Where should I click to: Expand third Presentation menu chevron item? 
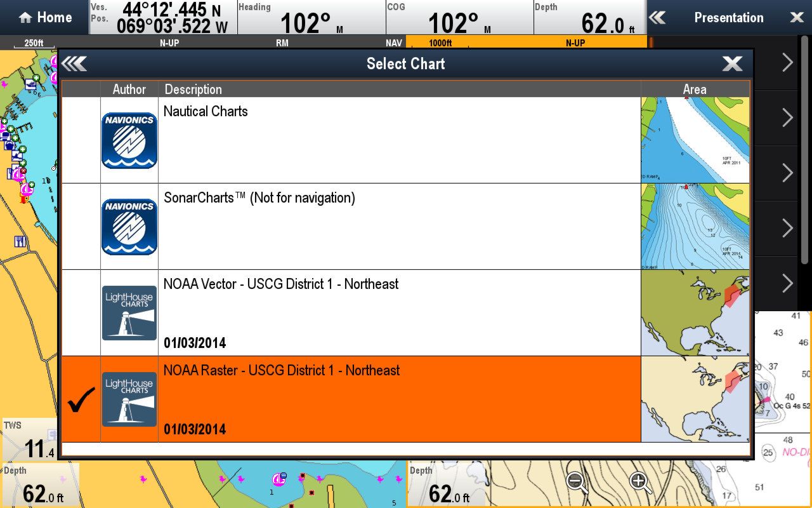tap(787, 173)
